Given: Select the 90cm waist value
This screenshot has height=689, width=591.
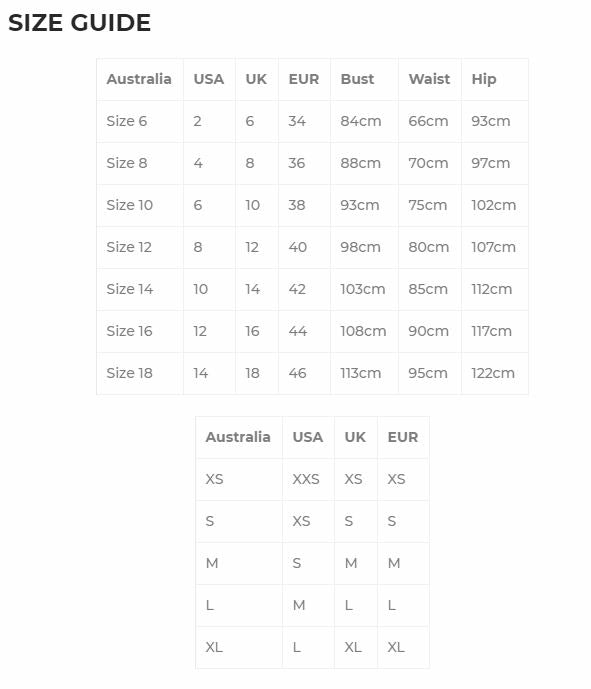Looking at the screenshot, I should coord(428,331).
